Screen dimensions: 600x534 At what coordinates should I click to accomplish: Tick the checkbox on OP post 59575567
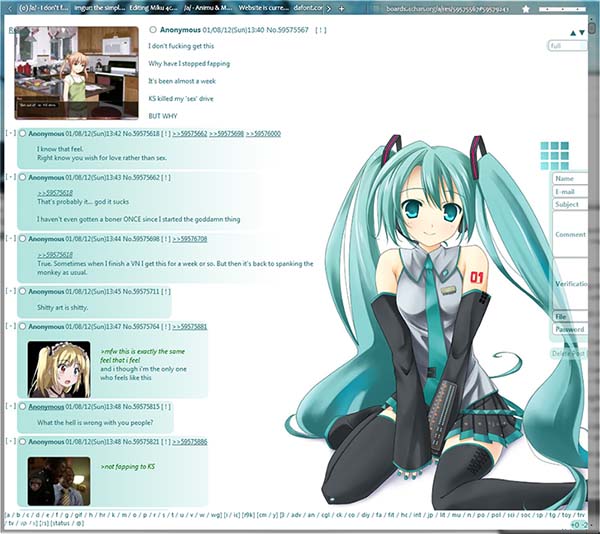[153, 30]
